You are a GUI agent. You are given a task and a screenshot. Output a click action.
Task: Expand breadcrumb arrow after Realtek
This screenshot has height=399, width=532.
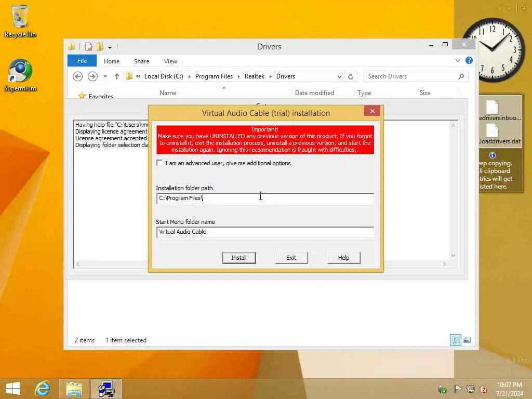click(271, 77)
